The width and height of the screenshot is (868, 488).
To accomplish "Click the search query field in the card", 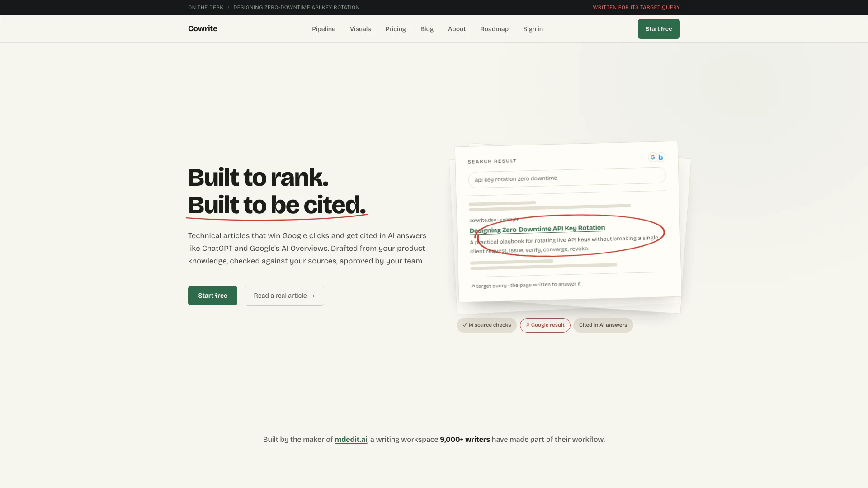I will pyautogui.click(x=567, y=177).
